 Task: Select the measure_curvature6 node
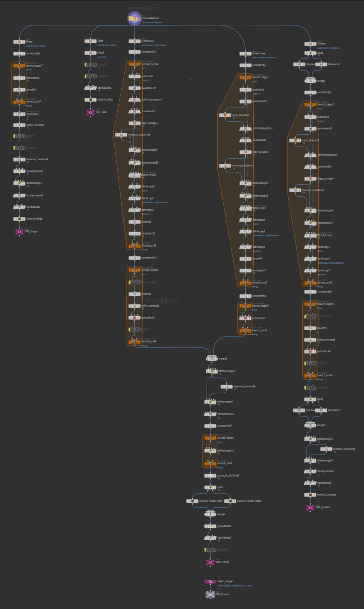coord(227,387)
